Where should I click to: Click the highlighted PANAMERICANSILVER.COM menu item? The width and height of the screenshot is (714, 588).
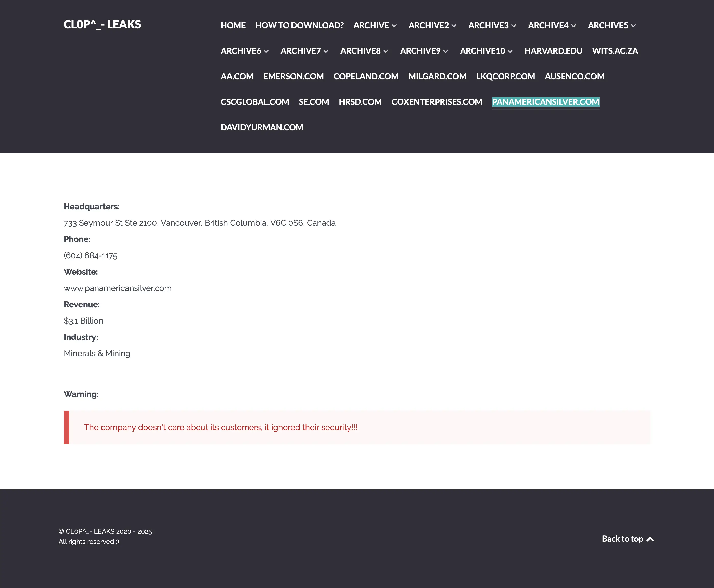[x=545, y=102]
